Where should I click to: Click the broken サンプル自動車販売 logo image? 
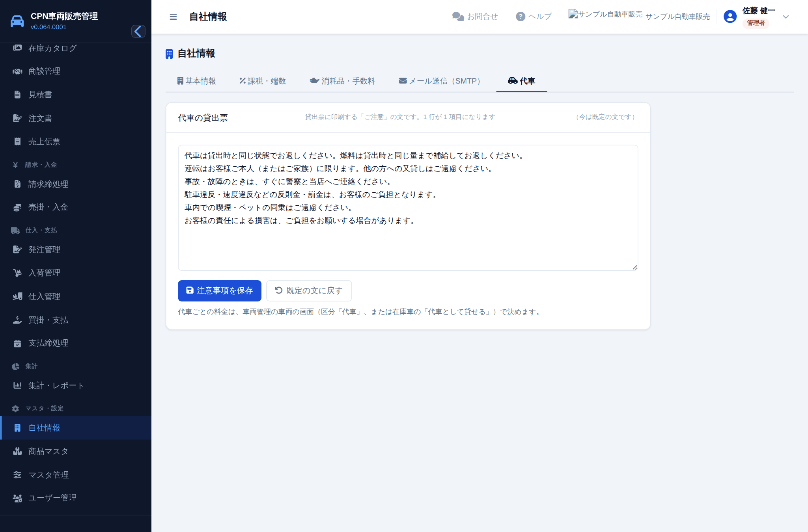[x=605, y=14]
